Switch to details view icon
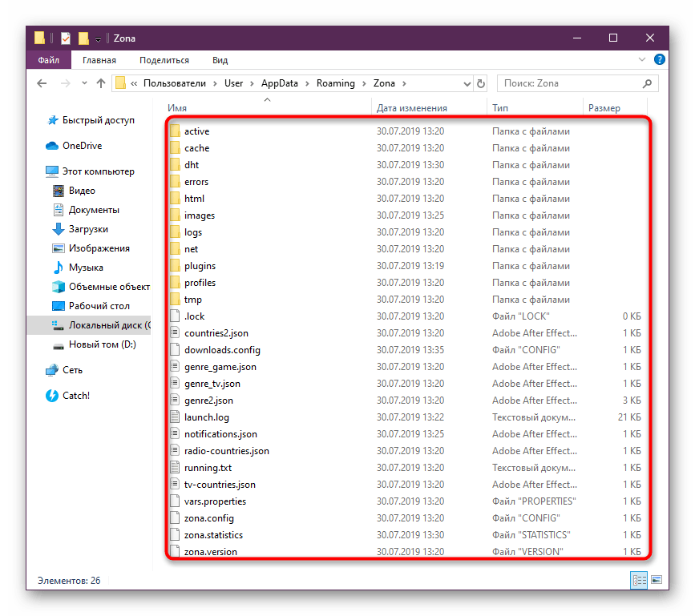 640,580
